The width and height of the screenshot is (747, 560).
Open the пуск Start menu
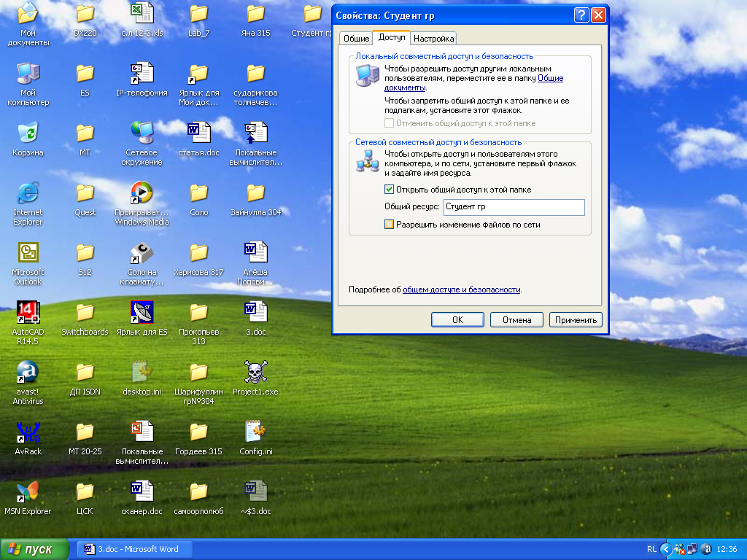coord(34,549)
